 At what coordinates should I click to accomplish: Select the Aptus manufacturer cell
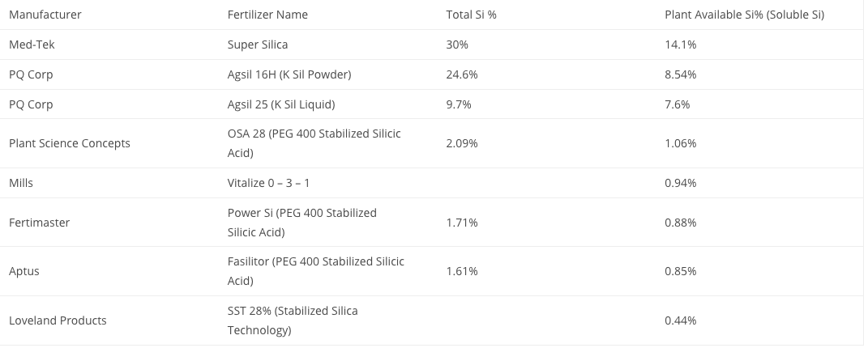pyautogui.click(x=24, y=271)
